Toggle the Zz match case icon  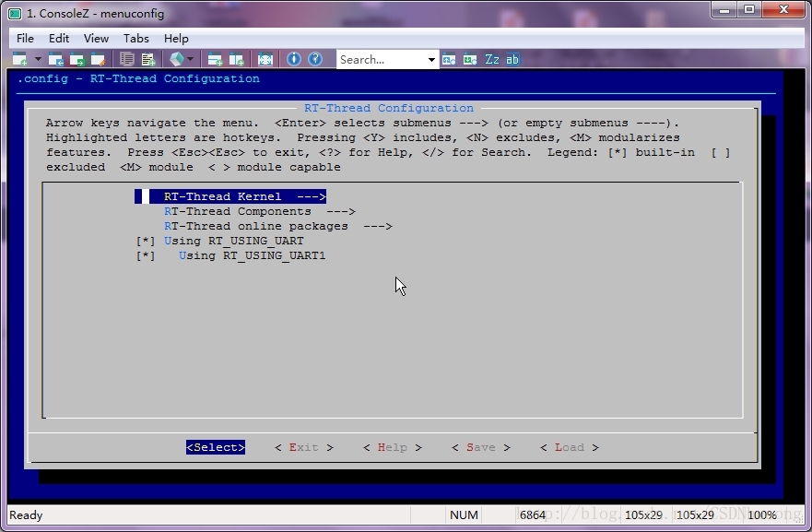point(492,59)
